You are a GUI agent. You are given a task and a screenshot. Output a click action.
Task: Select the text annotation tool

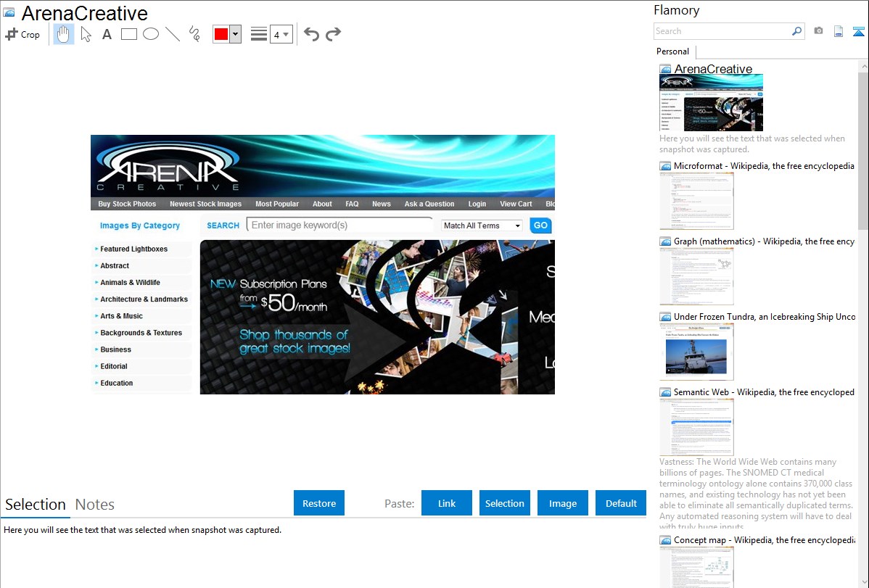(107, 34)
